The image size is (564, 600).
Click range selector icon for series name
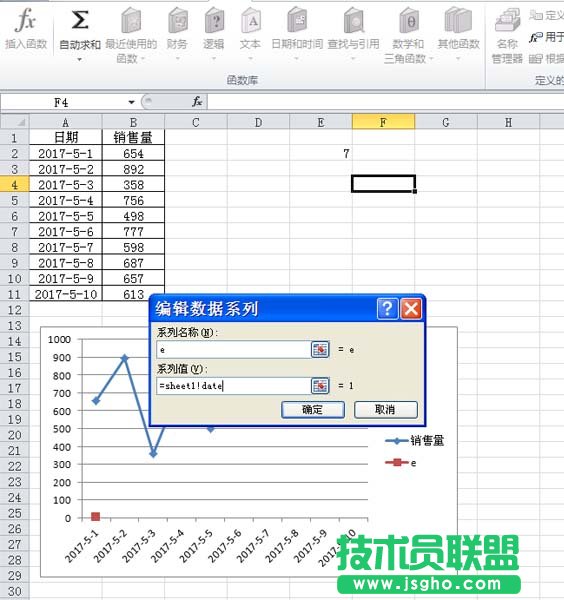(320, 349)
